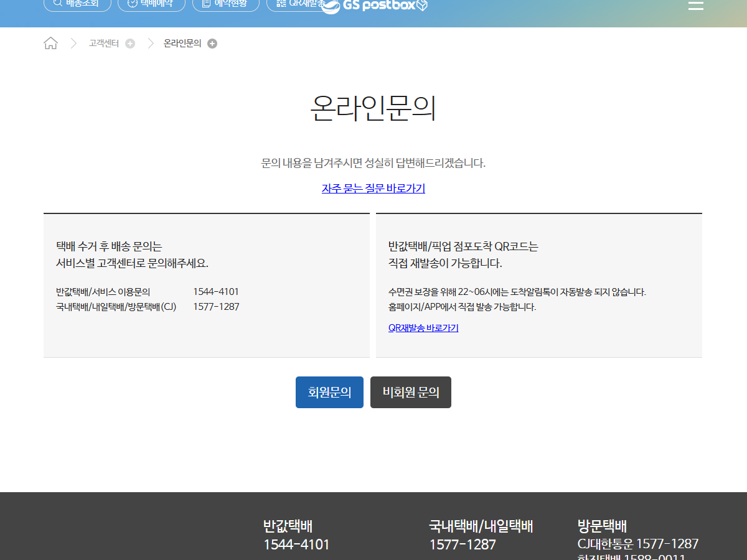Screen dimensions: 747x560
Task: Click the 반값택배/서비스 이용문의 label
Action: (103, 292)
